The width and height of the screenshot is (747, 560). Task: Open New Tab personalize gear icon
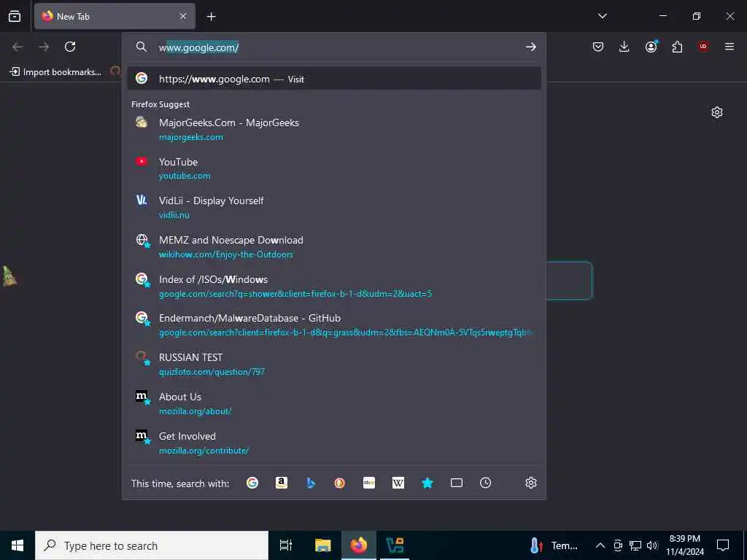point(717,112)
